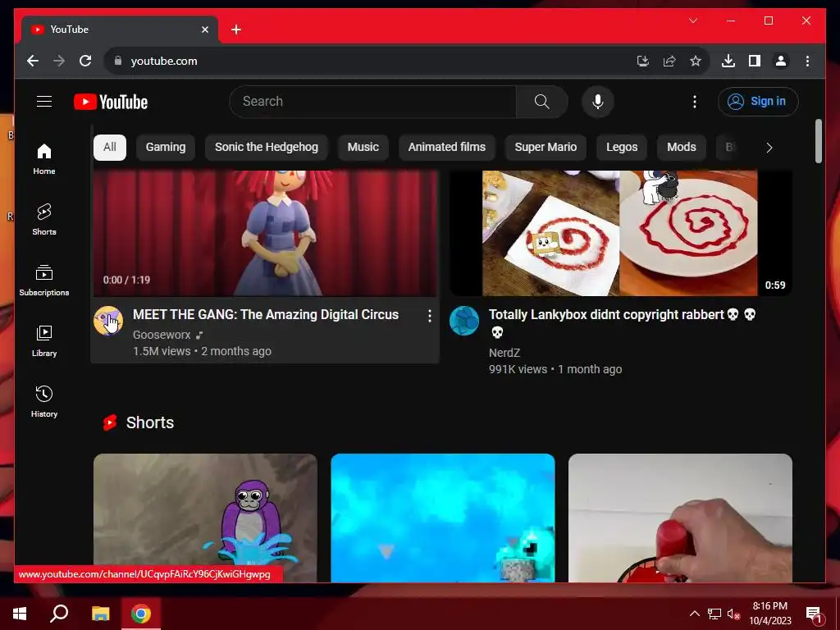Open YouTube settings three-dot menu
The image size is (840, 630).
point(694,101)
